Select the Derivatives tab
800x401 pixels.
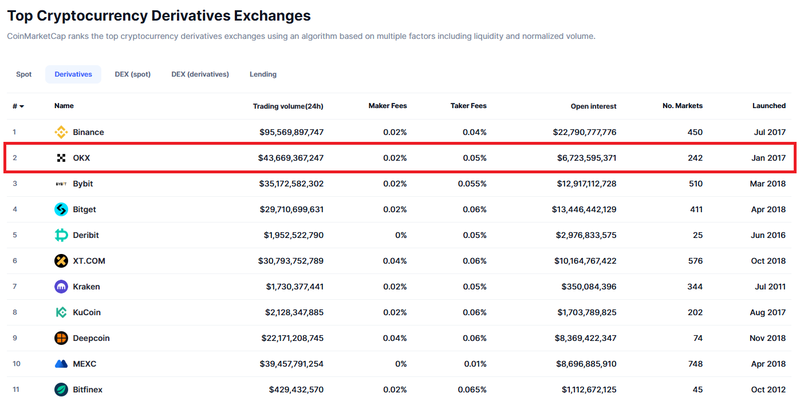[73, 74]
